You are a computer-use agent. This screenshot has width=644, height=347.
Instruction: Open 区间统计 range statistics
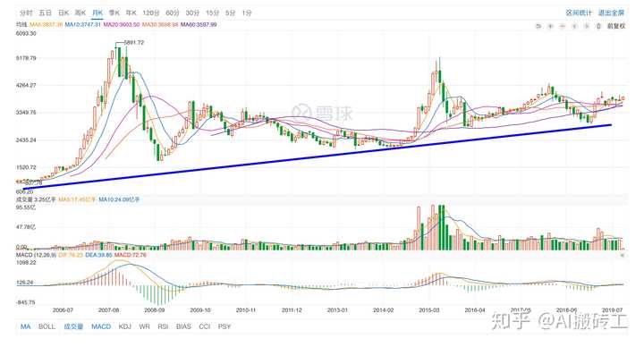click(579, 13)
